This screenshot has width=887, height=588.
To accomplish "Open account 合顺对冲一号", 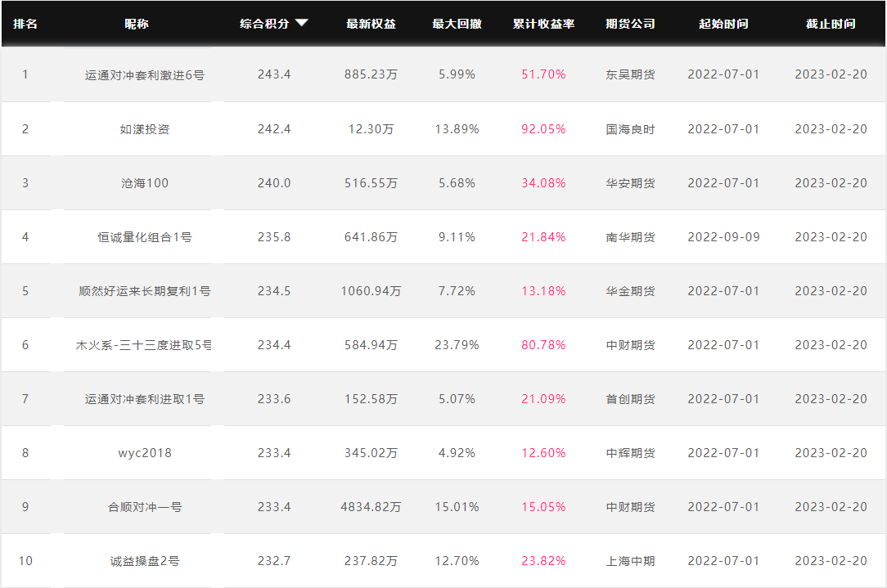I will [x=145, y=507].
